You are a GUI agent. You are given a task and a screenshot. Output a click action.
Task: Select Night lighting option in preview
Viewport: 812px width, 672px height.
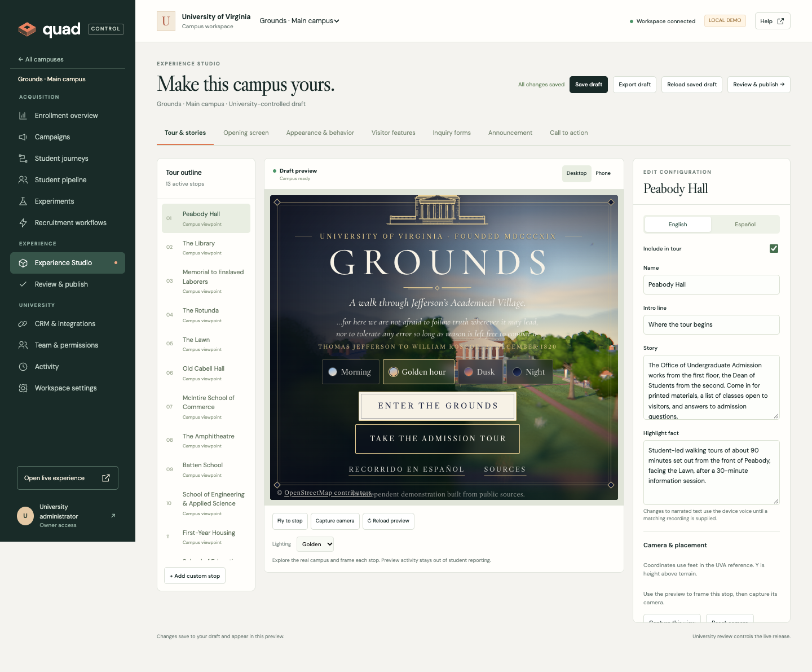click(529, 372)
